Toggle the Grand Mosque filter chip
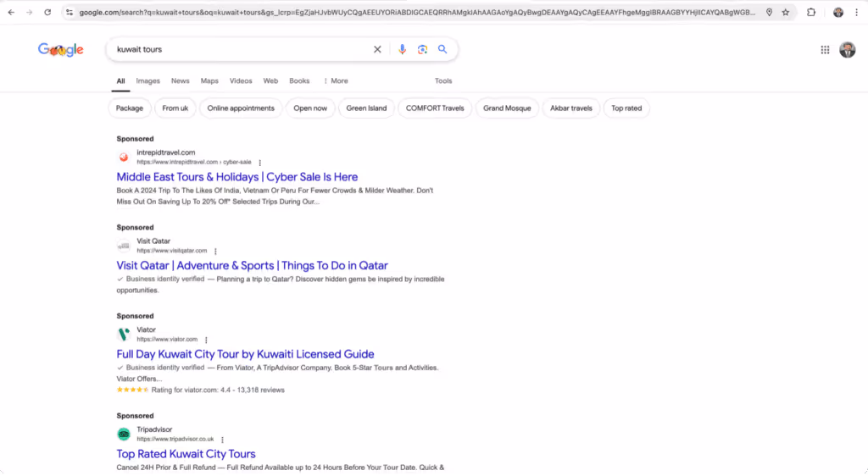This screenshot has height=476, width=868. (x=507, y=108)
